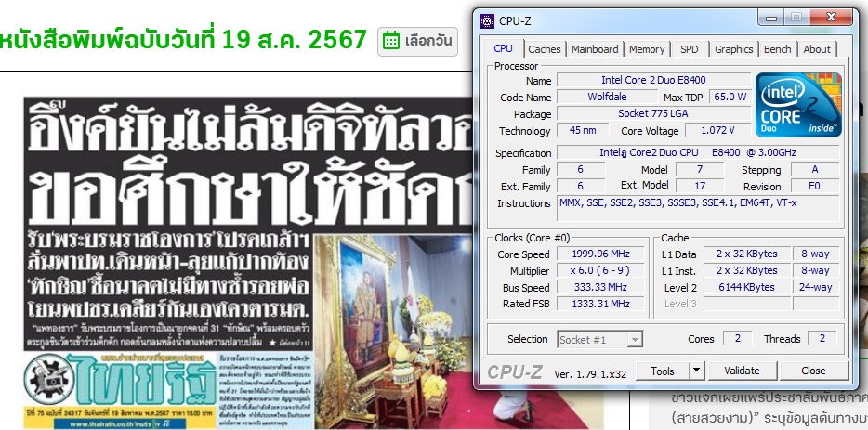Click the calendar icon next to เลือกวัน
The width and height of the screenshot is (868, 430).
[x=391, y=40]
